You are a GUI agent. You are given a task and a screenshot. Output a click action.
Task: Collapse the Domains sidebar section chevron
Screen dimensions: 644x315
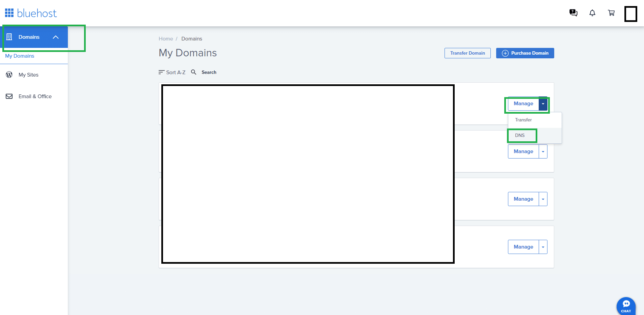coord(56,37)
